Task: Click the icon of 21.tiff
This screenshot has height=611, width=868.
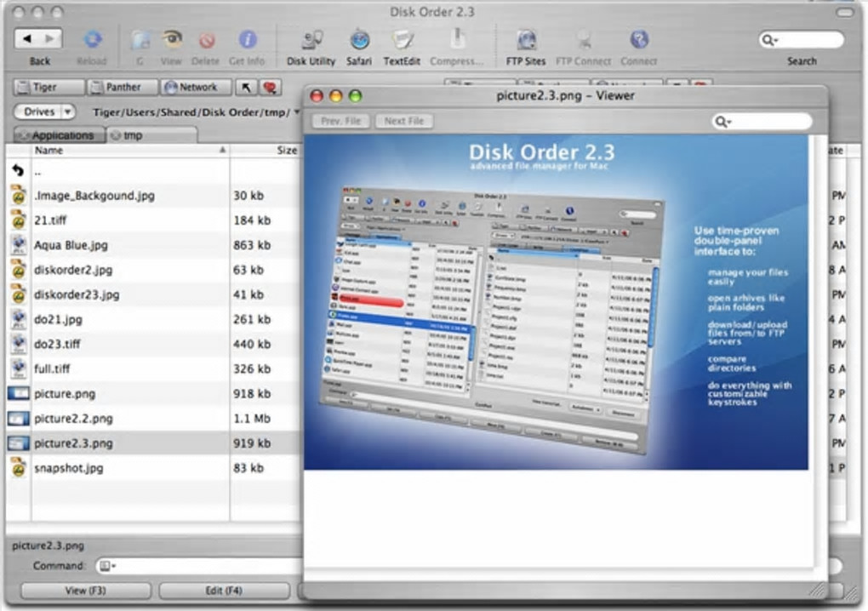Action: [x=18, y=220]
